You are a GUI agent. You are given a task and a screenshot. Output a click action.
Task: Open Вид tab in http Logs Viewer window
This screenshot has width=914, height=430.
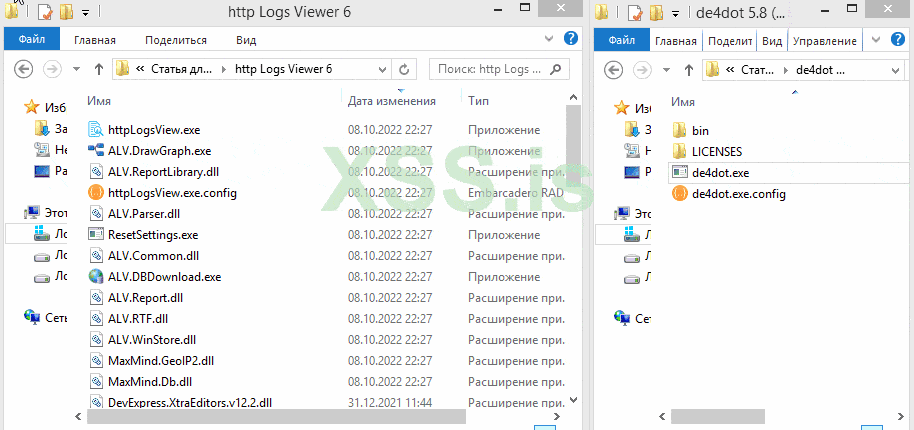(x=246, y=40)
